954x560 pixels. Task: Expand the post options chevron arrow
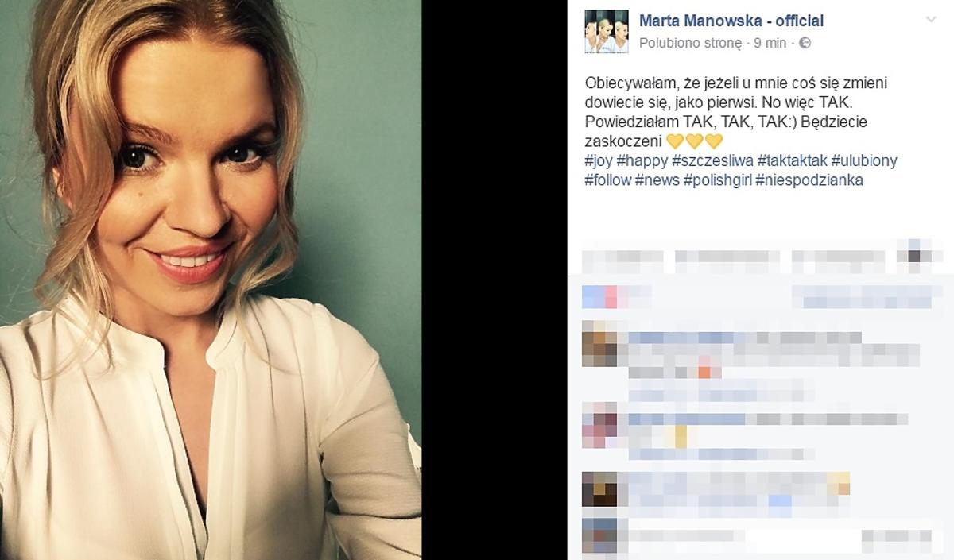pos(932,18)
